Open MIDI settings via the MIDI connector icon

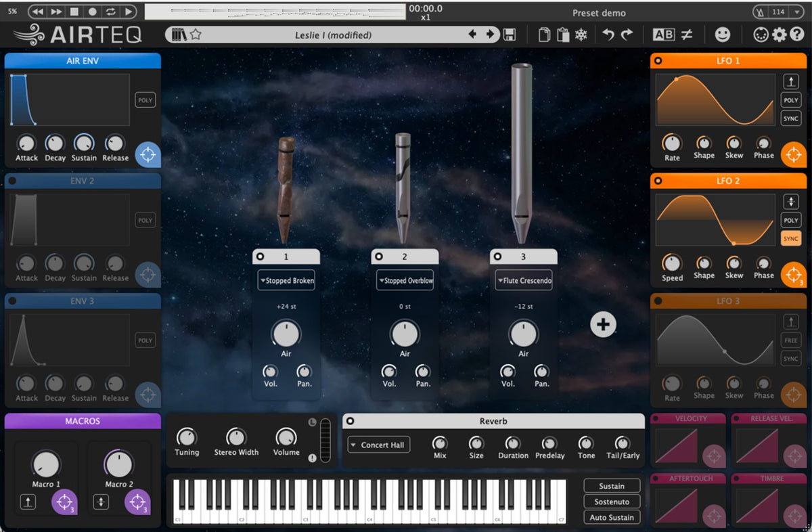(x=761, y=35)
